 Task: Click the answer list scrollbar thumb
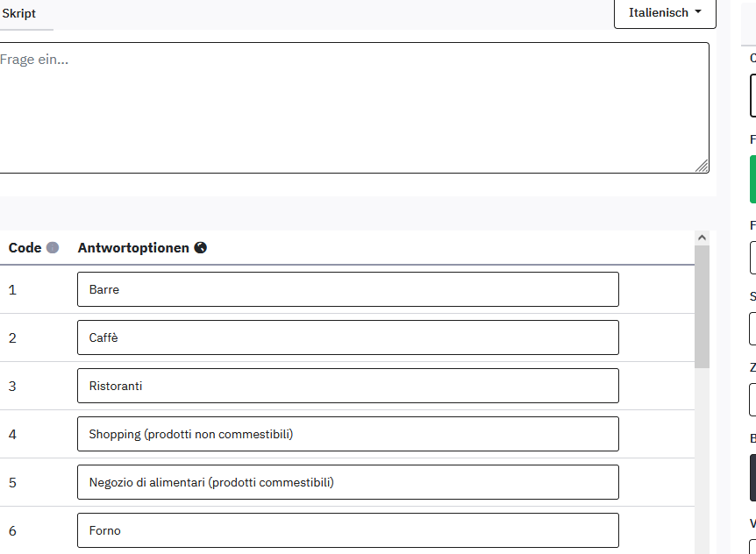702,307
